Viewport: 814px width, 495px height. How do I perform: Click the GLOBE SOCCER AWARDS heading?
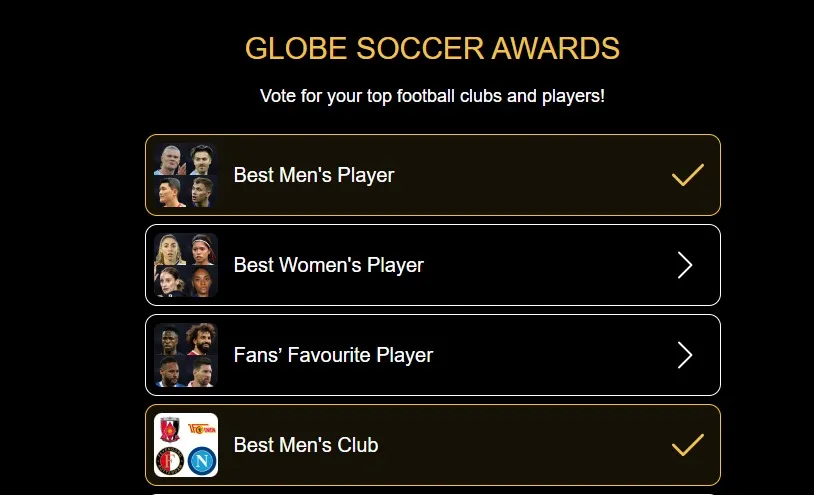click(x=432, y=48)
